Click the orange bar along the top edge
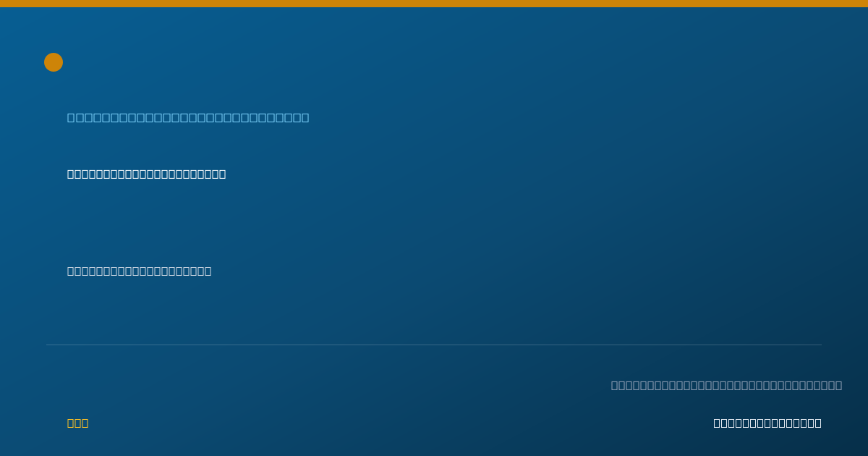This screenshot has height=456, width=868. click(x=434, y=4)
